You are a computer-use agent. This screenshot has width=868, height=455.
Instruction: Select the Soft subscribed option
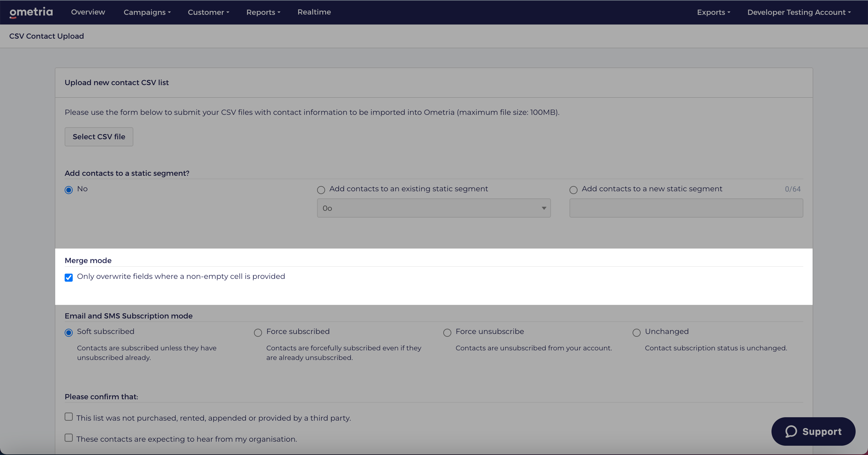coord(69,333)
